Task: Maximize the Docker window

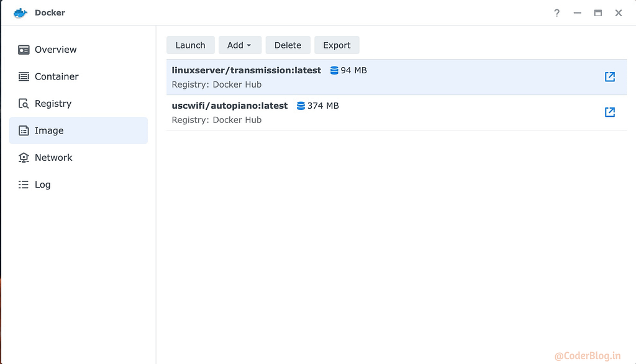Action: [598, 13]
